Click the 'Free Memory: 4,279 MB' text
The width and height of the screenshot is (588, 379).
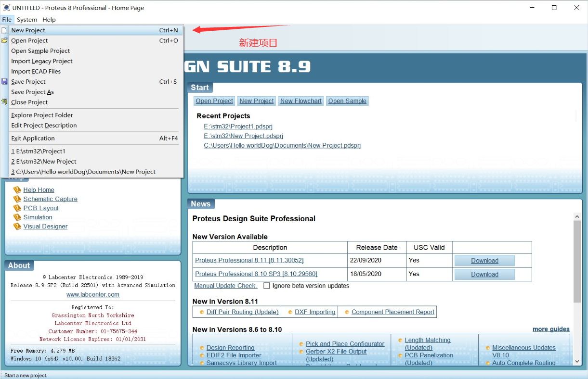42,351
